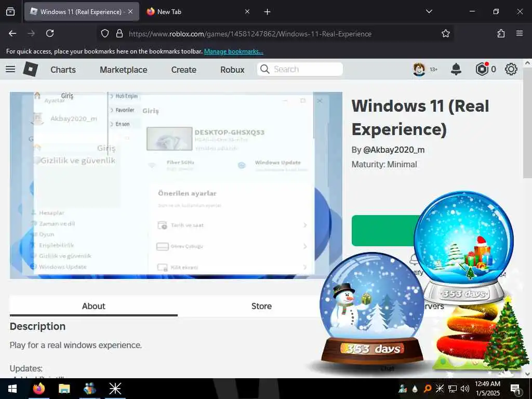Open the Robux page
Viewport: 532px width, 399px height.
click(x=232, y=70)
